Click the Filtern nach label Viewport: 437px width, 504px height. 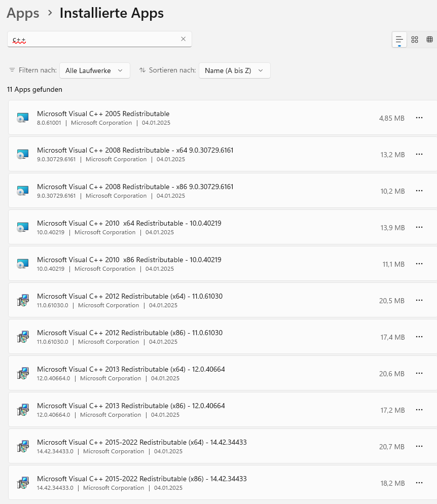pos(38,70)
